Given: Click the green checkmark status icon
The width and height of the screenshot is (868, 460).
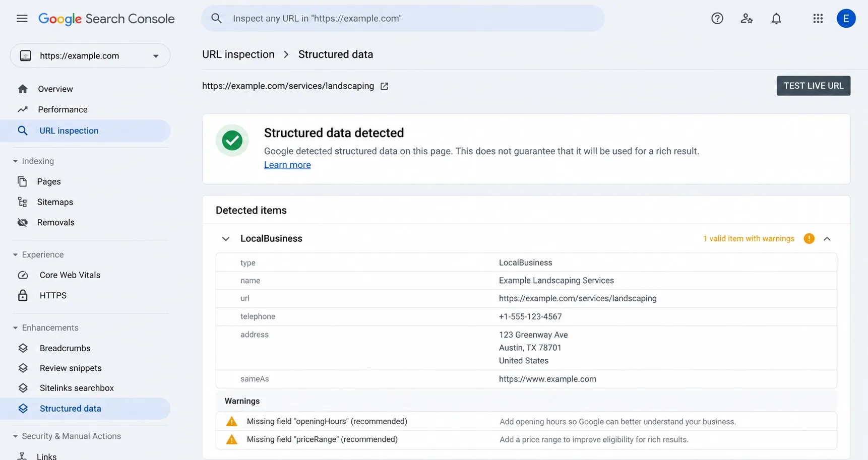Looking at the screenshot, I should 232,141.
